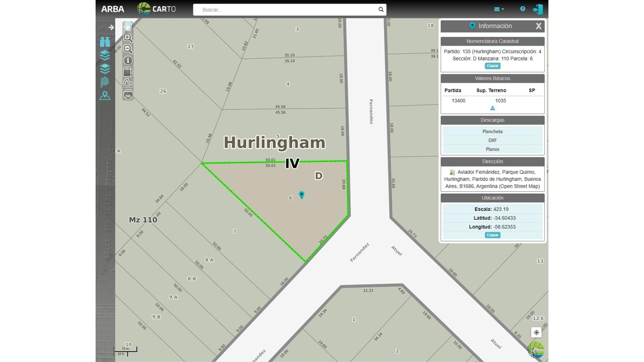Click the blue pin marker on parcel 6
Viewport: 644px width, 362px height.
[x=302, y=195]
